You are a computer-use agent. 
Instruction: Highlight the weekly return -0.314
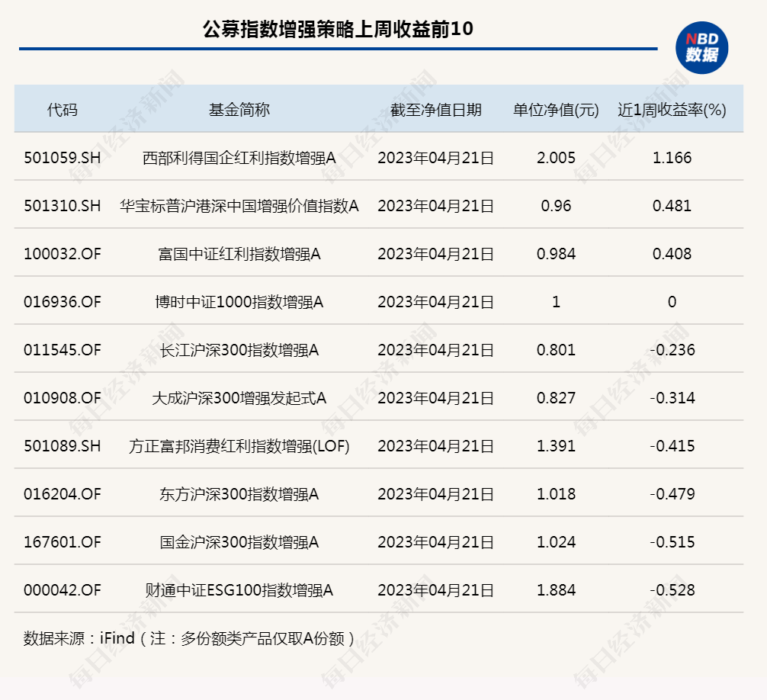(672, 398)
